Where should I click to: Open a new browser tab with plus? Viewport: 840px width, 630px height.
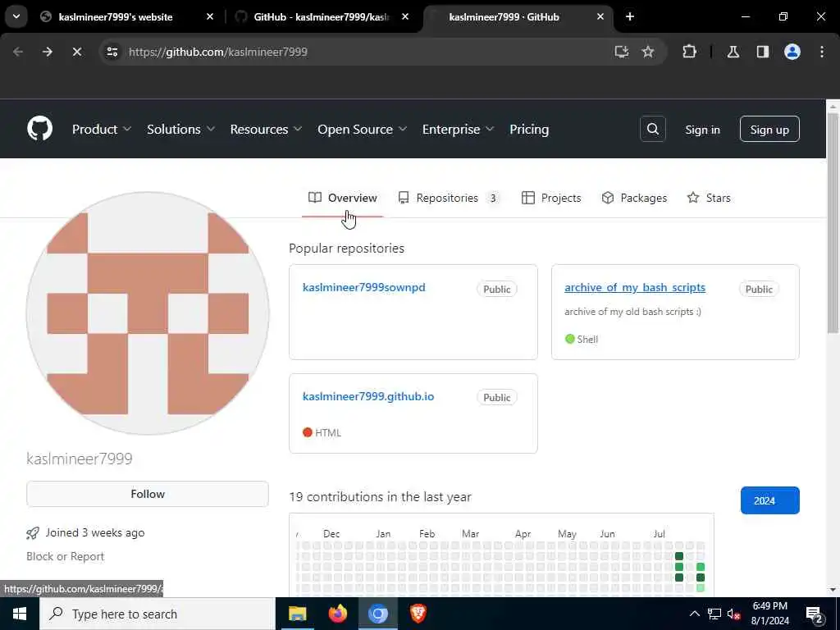tap(630, 16)
